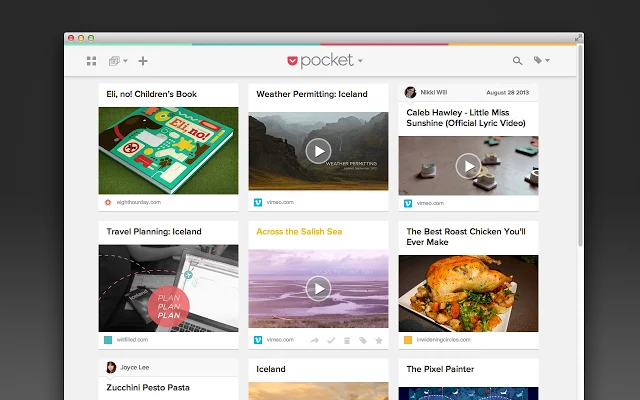Favorite Across the Salish Sea with star
Screen dimensions: 640x400
click(379, 340)
